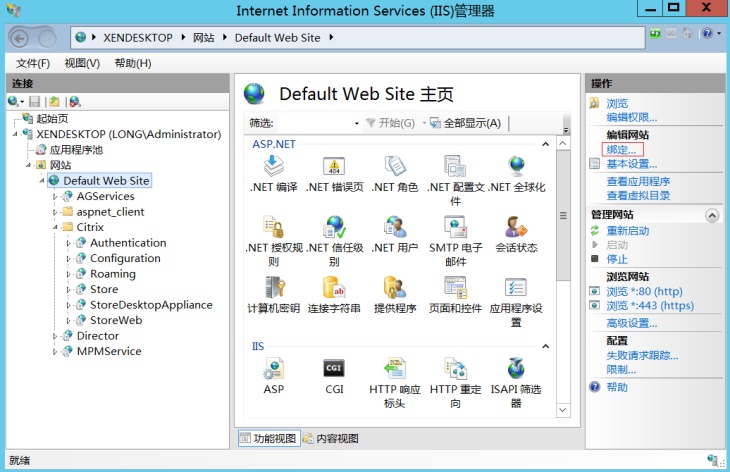
Task: Select the StoreWeb tree item
Action: pos(116,320)
